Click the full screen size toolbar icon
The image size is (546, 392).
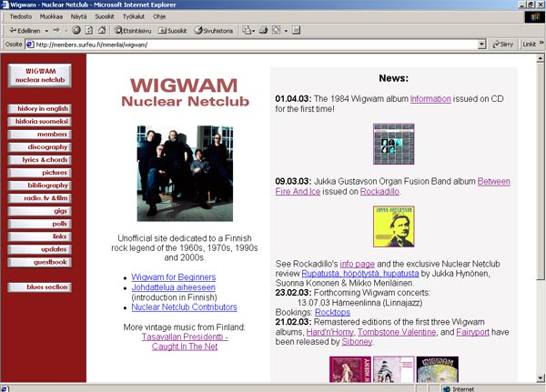click(x=276, y=30)
